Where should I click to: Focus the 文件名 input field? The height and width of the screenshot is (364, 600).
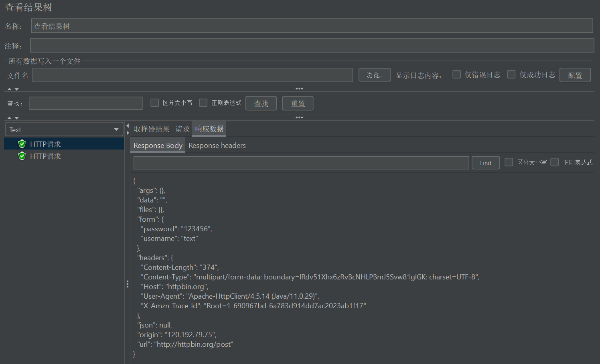(x=193, y=75)
